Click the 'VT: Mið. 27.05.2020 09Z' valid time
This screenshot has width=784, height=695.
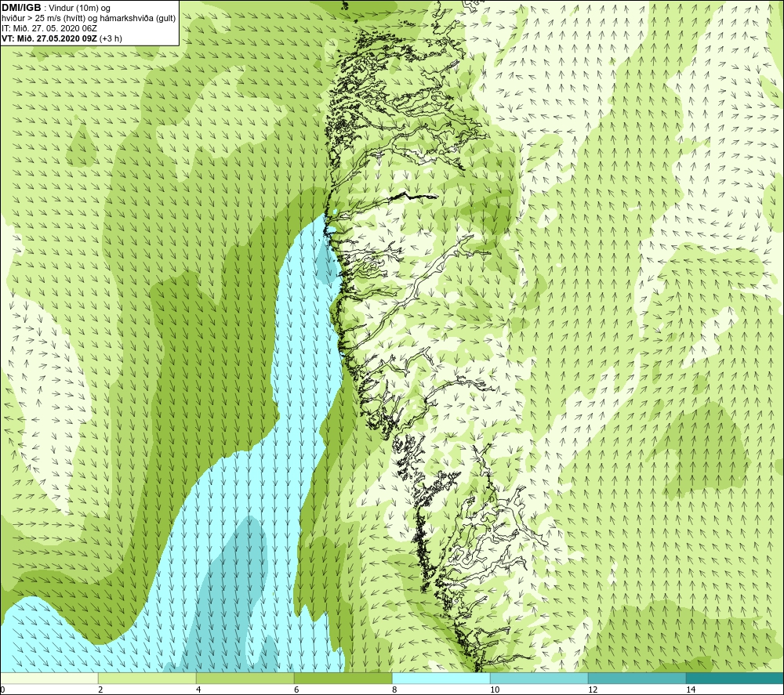point(49,38)
